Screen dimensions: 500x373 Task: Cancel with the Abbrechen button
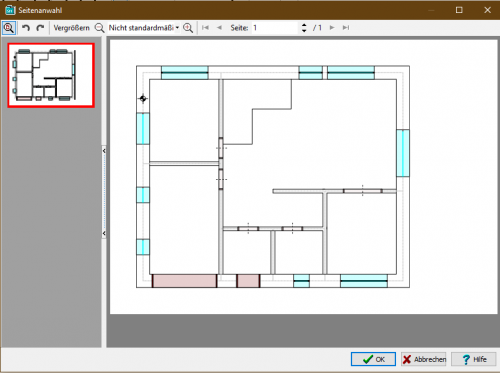pyautogui.click(x=423, y=359)
